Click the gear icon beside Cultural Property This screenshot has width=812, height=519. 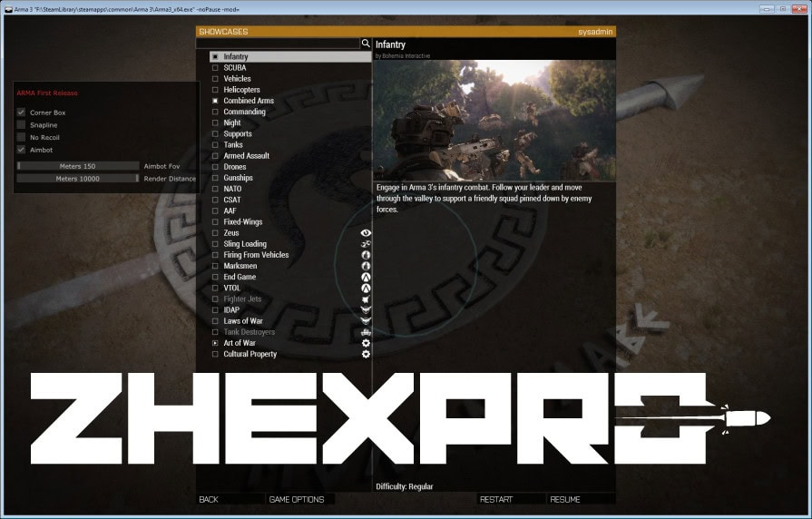click(x=366, y=354)
